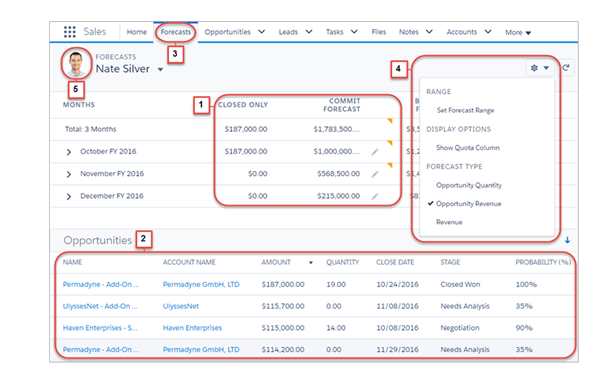This screenshot has width=602, height=389.
Task: Select checked Opportunity Revenue forecast type
Action: [469, 204]
